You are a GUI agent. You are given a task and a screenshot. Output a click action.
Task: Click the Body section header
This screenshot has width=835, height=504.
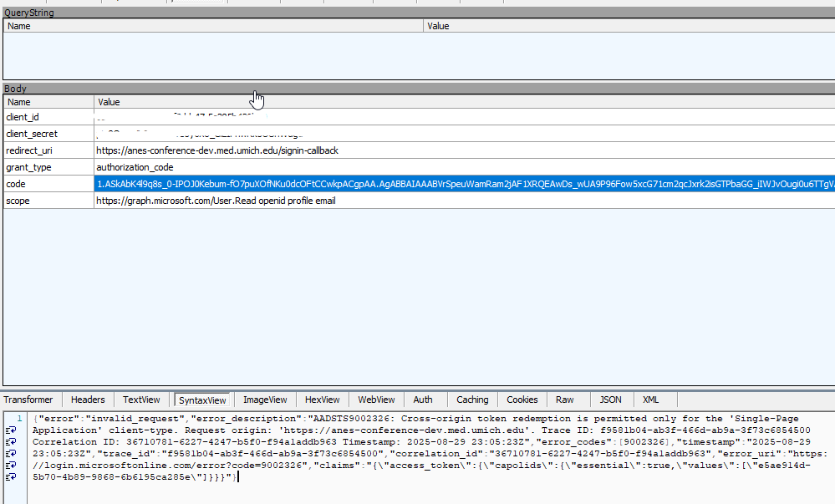click(x=15, y=89)
